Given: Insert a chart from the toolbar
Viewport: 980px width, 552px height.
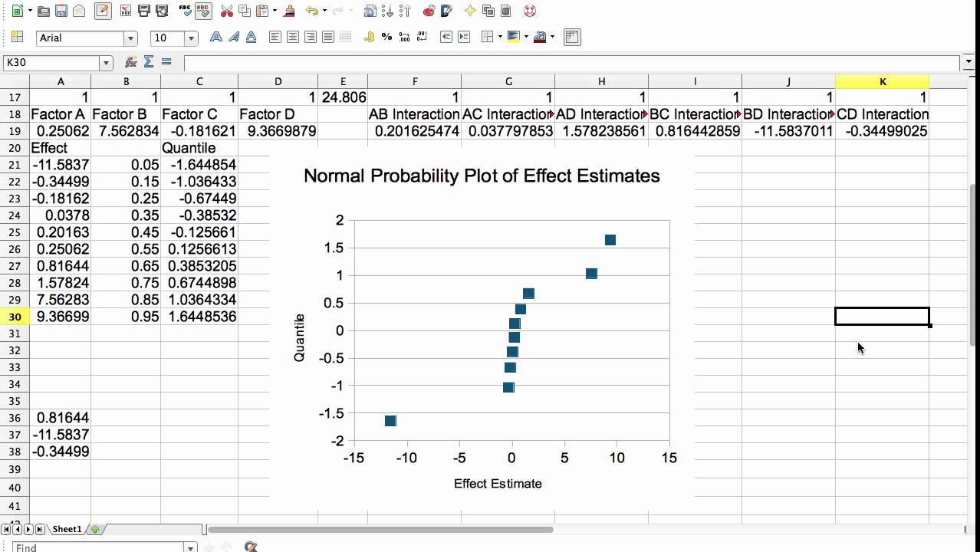Looking at the screenshot, I should point(429,11).
